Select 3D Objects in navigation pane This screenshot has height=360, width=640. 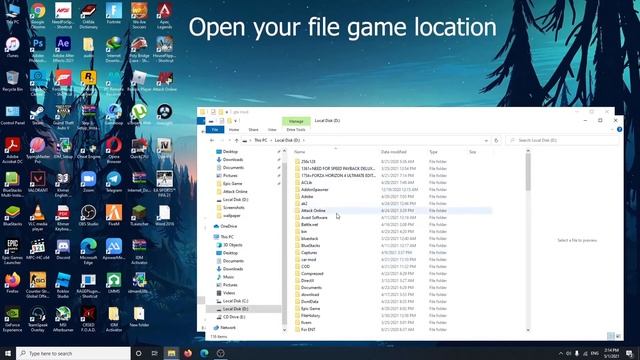(233, 245)
